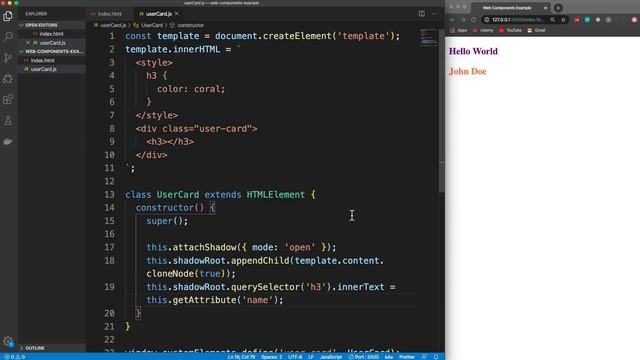Click the Prettier status bar item

coord(407,357)
